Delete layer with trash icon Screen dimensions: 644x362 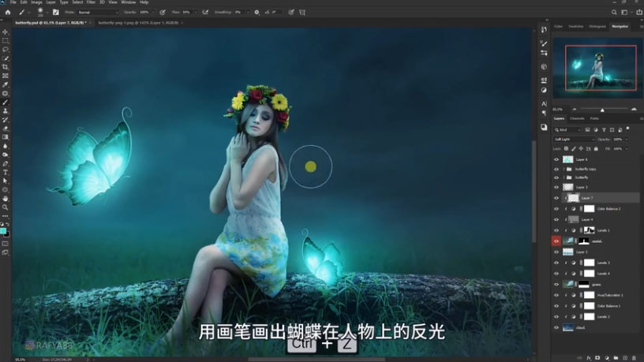(634, 358)
